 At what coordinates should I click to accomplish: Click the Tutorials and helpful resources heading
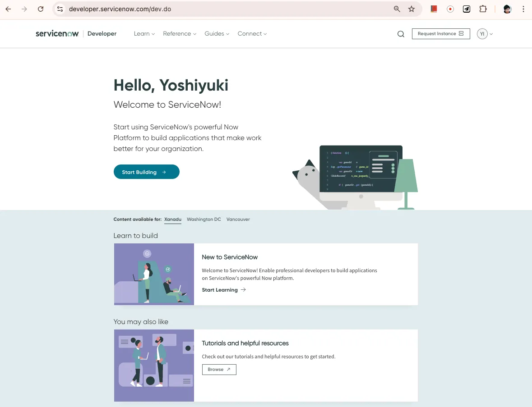pyautogui.click(x=245, y=343)
